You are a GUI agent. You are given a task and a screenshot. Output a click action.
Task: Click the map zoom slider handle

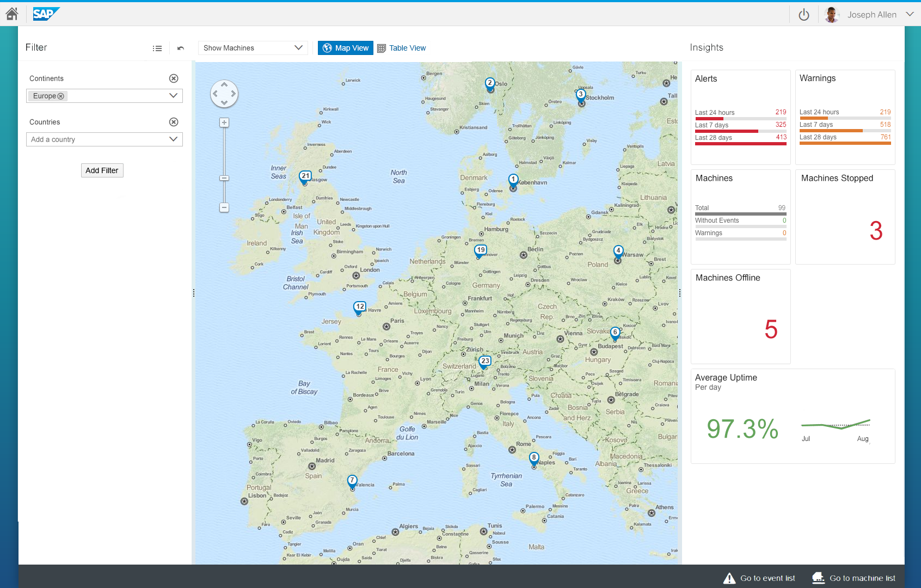click(x=224, y=178)
